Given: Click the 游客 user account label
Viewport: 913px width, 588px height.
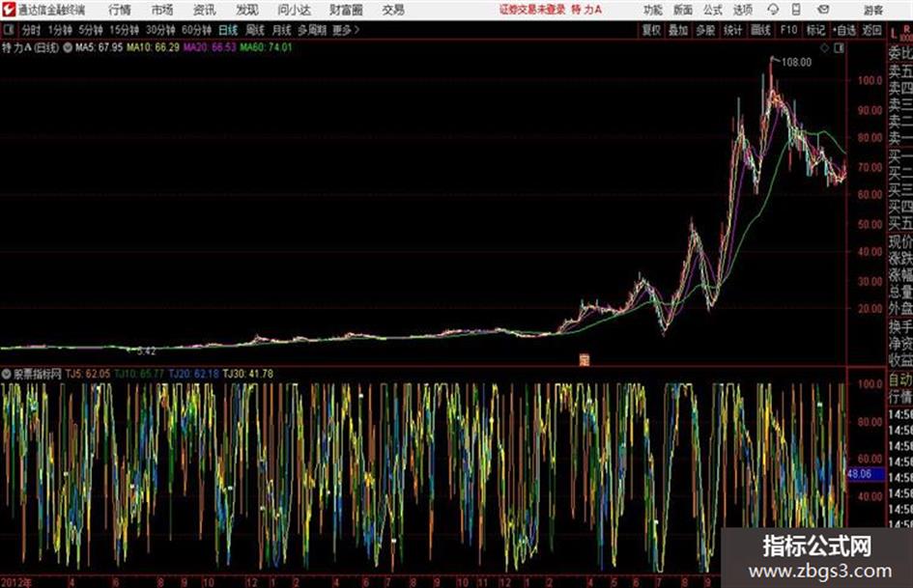Looking at the screenshot, I should (x=872, y=10).
